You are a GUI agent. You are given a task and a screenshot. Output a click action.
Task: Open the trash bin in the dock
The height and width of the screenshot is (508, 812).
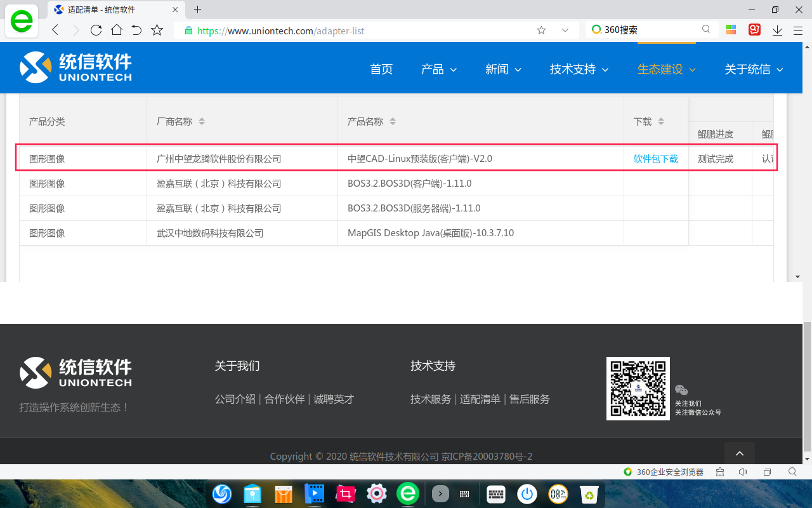pos(589,494)
